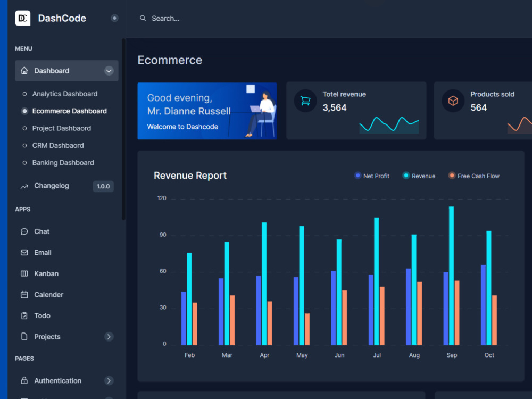Open the Projects menu label

click(47, 337)
